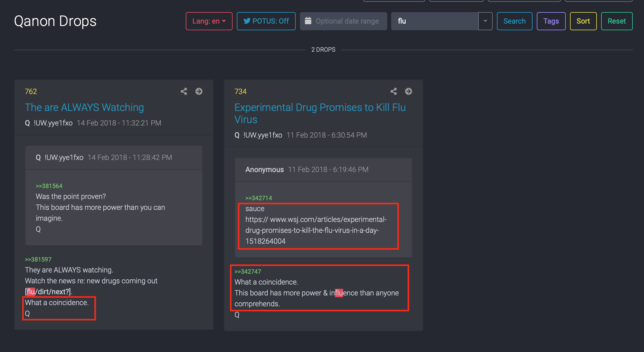Click 'Was the point proven?' text

71,197
